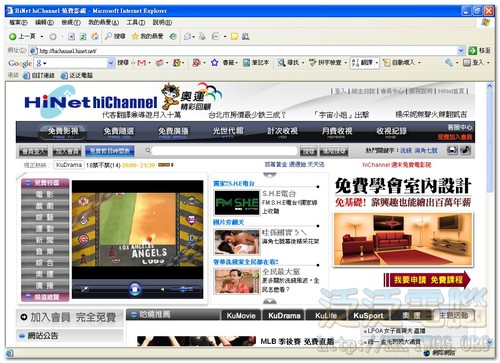The width and height of the screenshot is (500, 363).
Task: Click the Gmail icon on Google toolbar
Action: [x=142, y=63]
